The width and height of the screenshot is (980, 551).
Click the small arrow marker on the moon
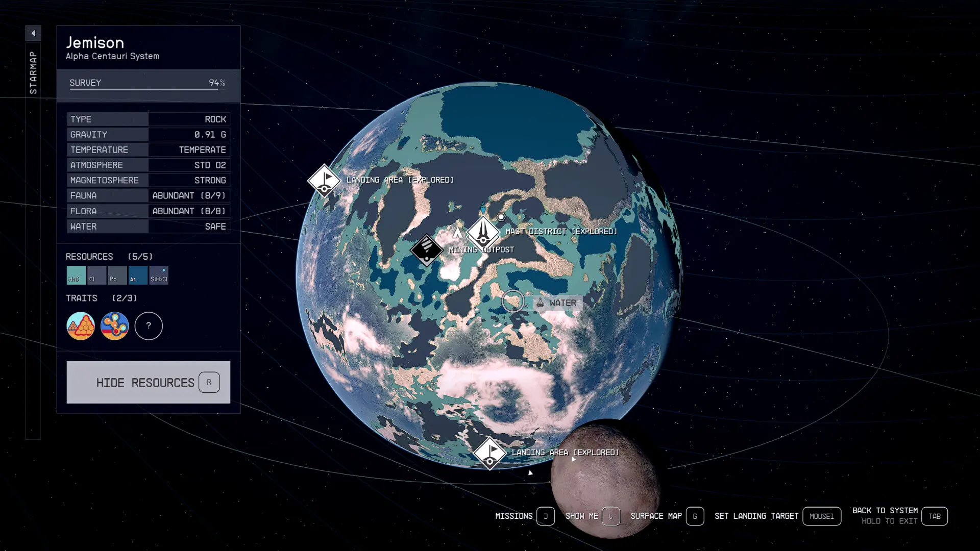(x=573, y=460)
